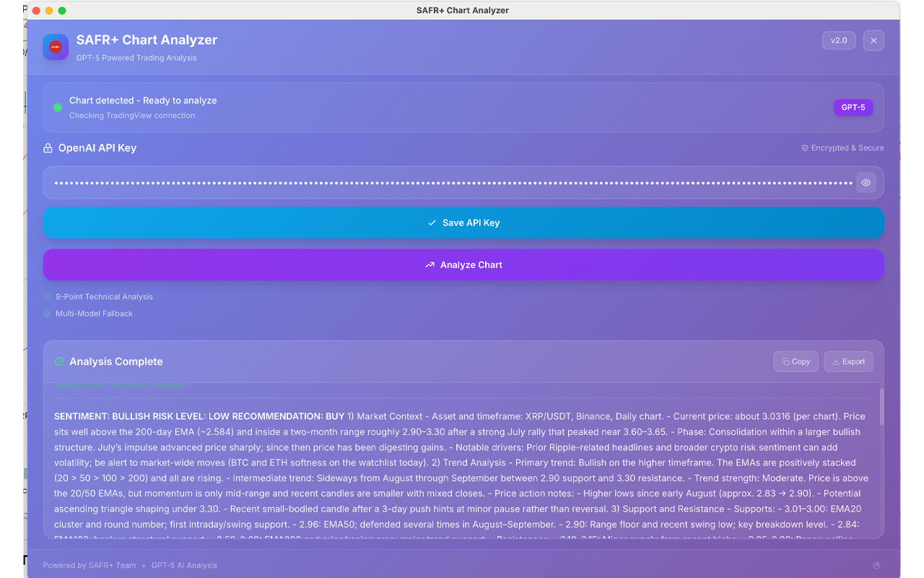Image resolution: width=924 pixels, height=578 pixels.
Task: Click the green chart detected status dot
Action: click(58, 108)
